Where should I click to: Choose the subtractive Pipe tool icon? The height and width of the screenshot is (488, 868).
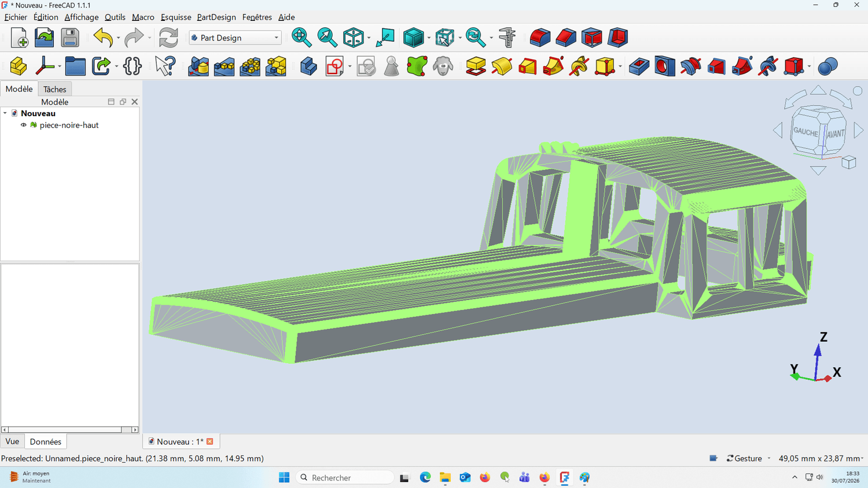click(x=742, y=66)
